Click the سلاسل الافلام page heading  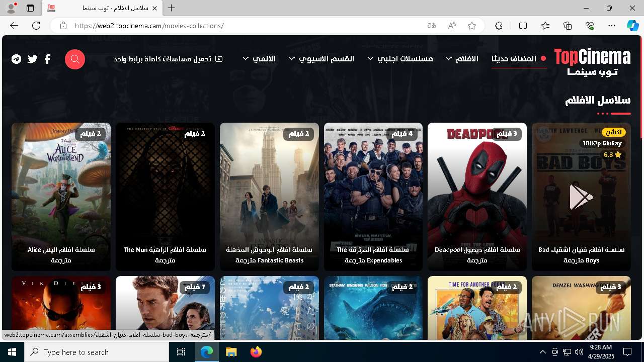[598, 100]
